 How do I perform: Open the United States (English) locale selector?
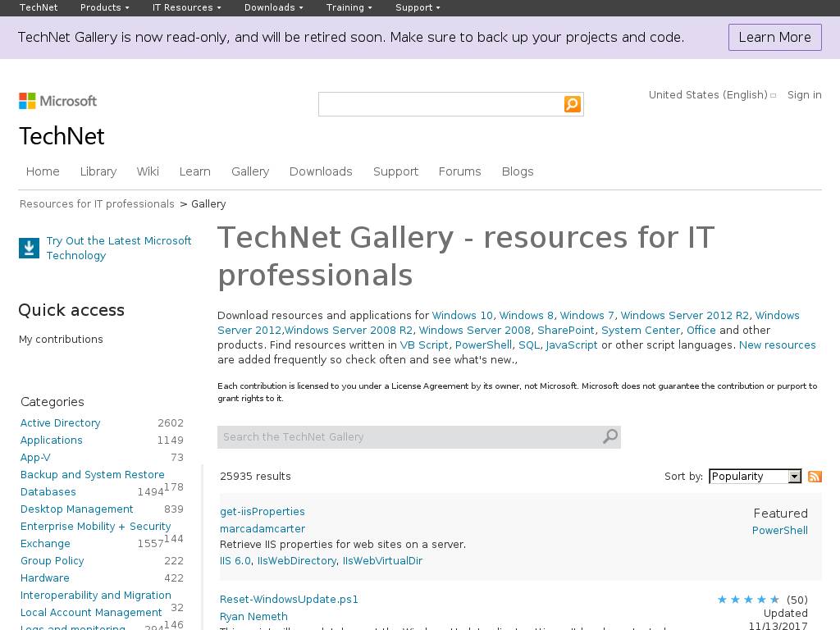(x=711, y=95)
